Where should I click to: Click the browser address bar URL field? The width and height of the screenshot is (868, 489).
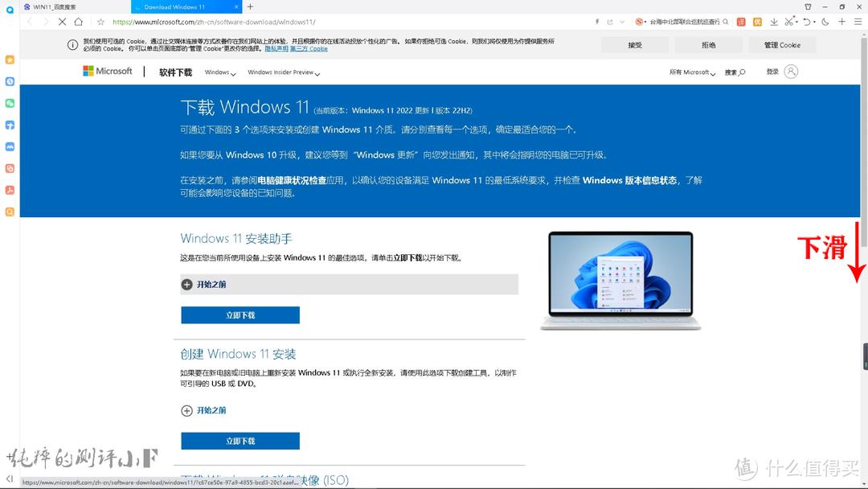click(x=201, y=22)
